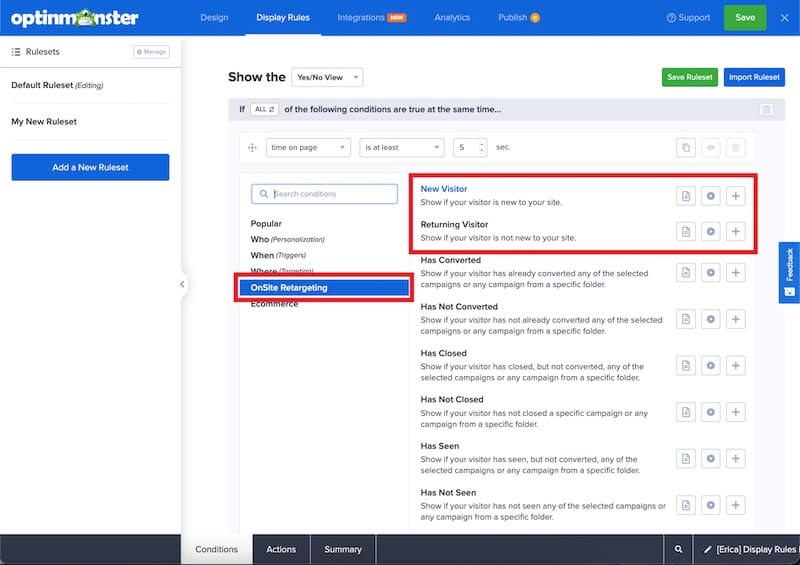
Task: Open the Publish tab
Action: (519, 17)
